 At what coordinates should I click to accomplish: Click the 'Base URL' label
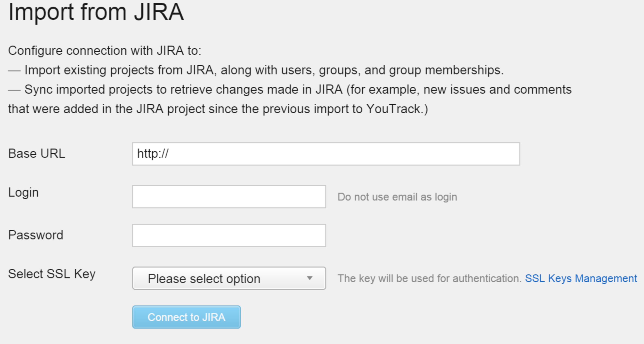click(36, 153)
